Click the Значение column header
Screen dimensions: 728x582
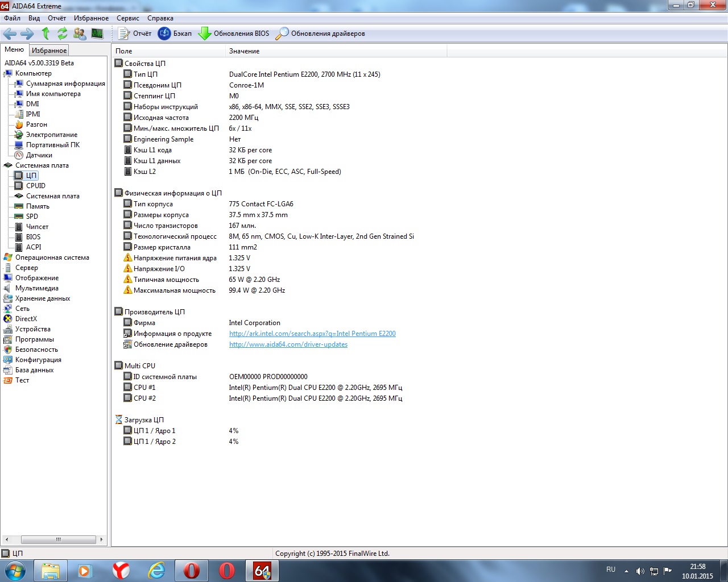[336, 51]
